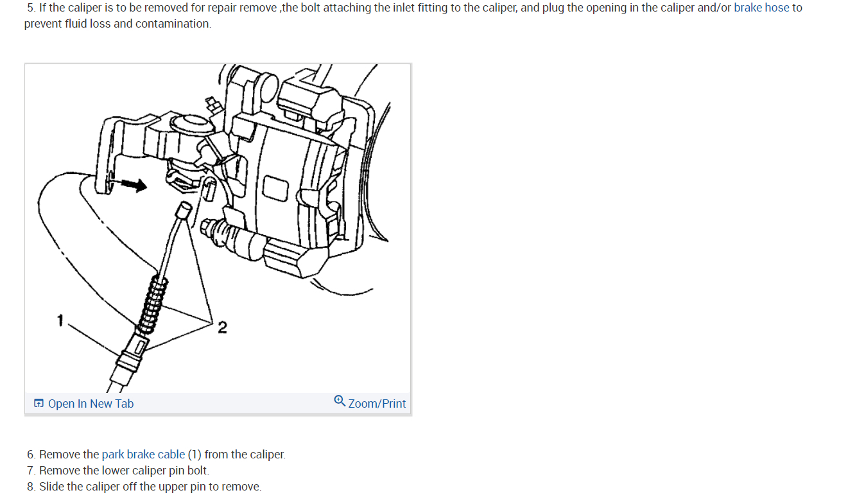Image resolution: width=857 pixels, height=504 pixels.
Task: Click callout number 1 in the diagram
Action: pos(60,320)
